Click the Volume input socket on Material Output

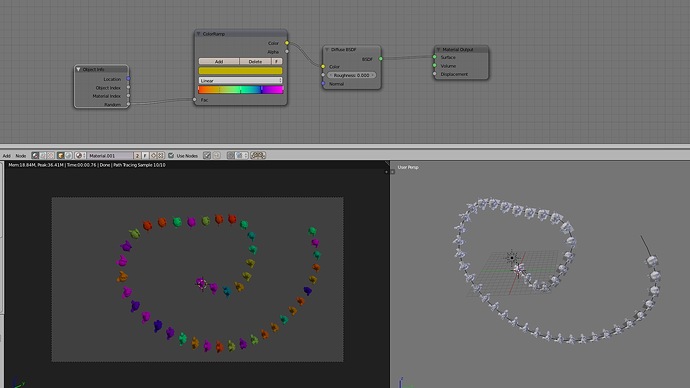434,66
